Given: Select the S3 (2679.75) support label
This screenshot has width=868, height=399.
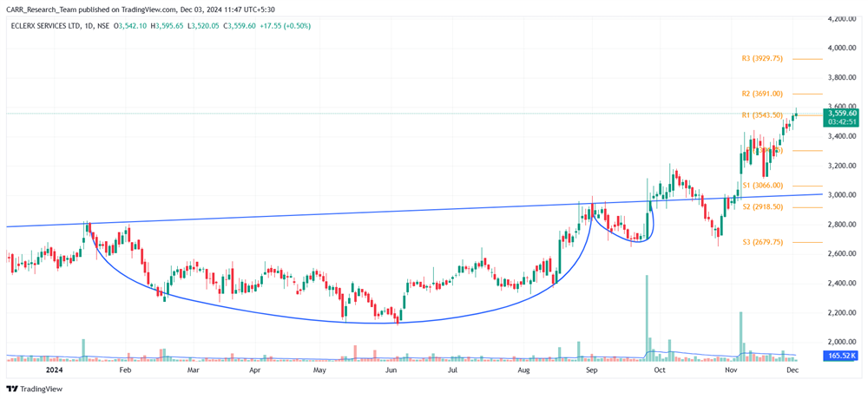Looking at the screenshot, I should [x=762, y=242].
